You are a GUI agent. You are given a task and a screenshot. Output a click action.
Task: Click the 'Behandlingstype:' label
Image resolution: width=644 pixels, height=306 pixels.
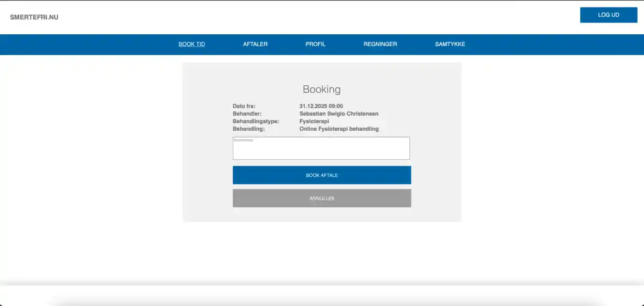(x=256, y=121)
